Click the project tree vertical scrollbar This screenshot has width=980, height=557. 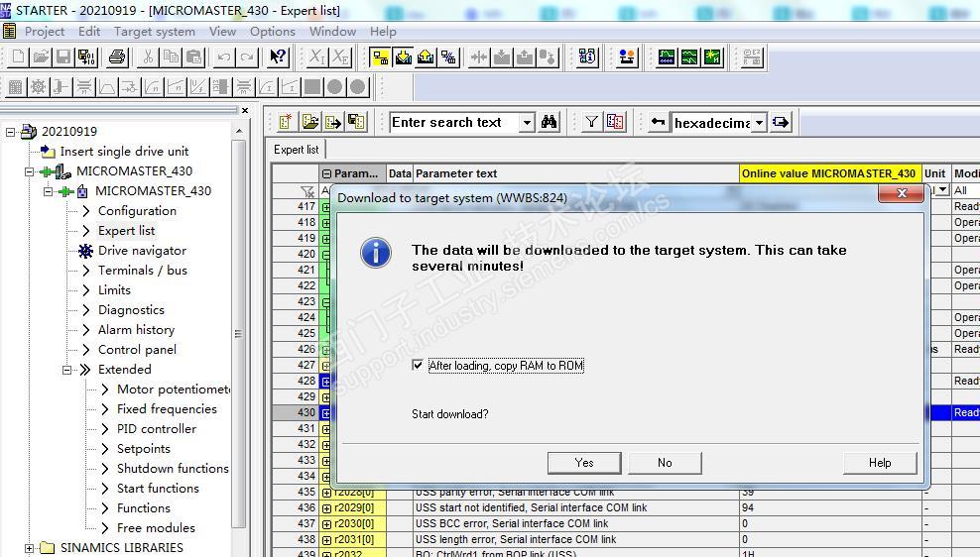(238, 334)
